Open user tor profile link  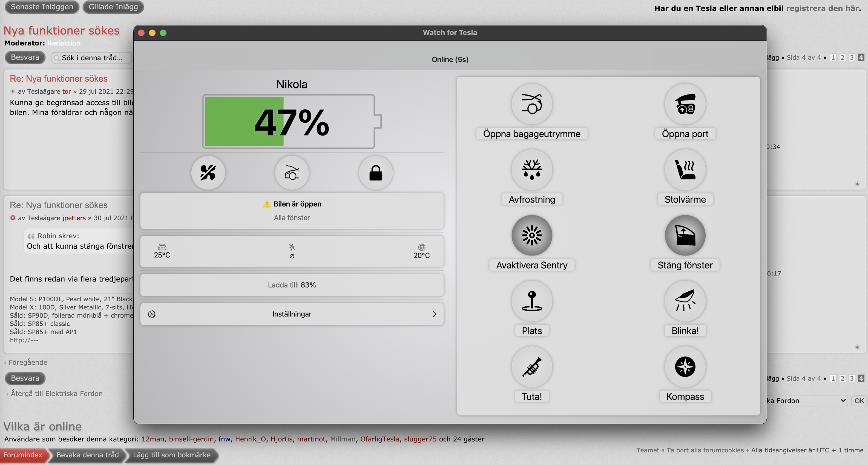coord(66,91)
